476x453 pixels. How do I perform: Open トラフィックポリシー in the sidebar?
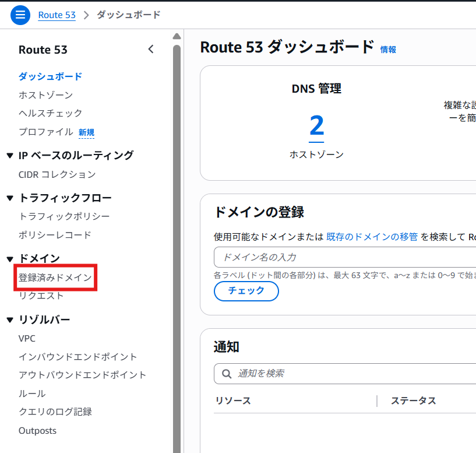coord(64,216)
